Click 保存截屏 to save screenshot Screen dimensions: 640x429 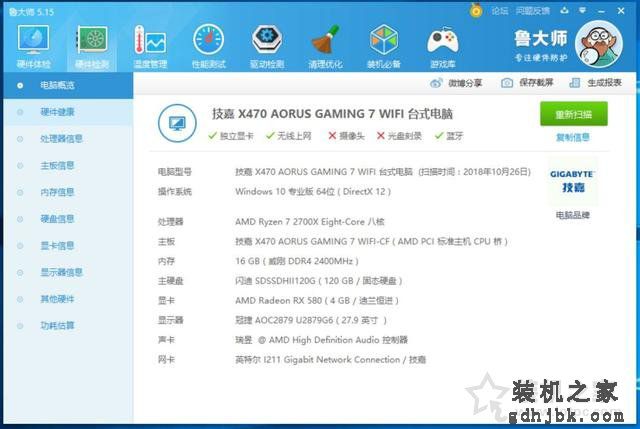click(527, 83)
